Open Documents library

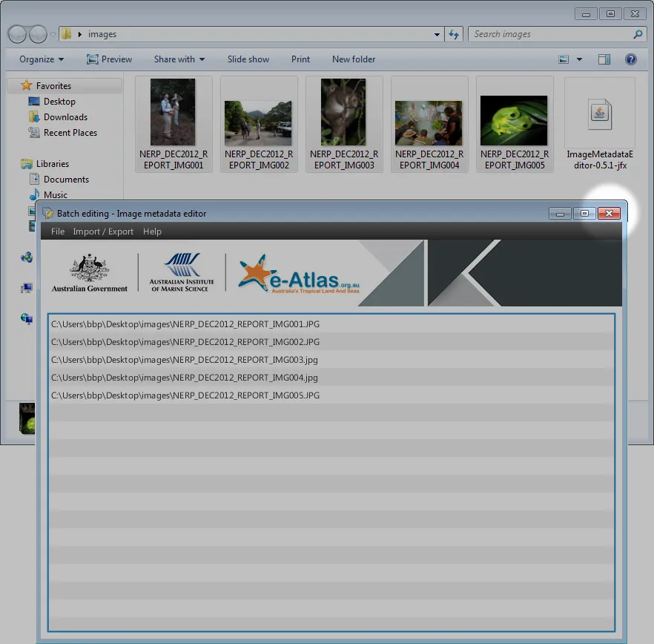[66, 179]
